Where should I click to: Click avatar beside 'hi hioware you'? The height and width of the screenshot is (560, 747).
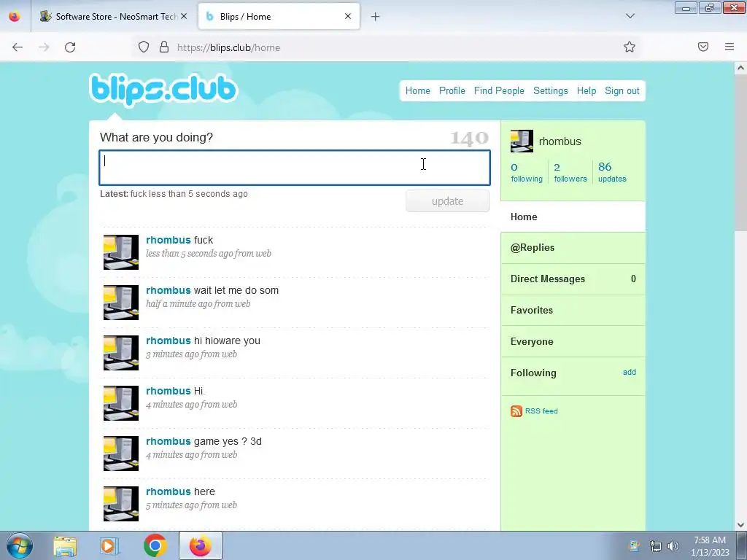coord(121,353)
